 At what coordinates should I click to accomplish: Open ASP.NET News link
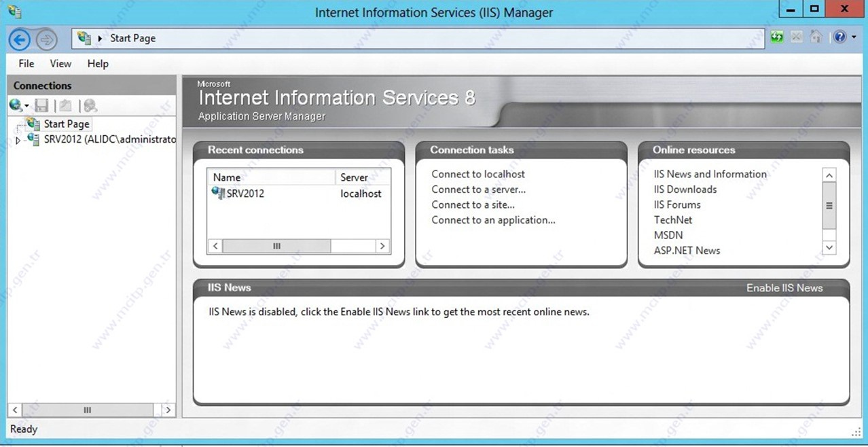pos(687,251)
